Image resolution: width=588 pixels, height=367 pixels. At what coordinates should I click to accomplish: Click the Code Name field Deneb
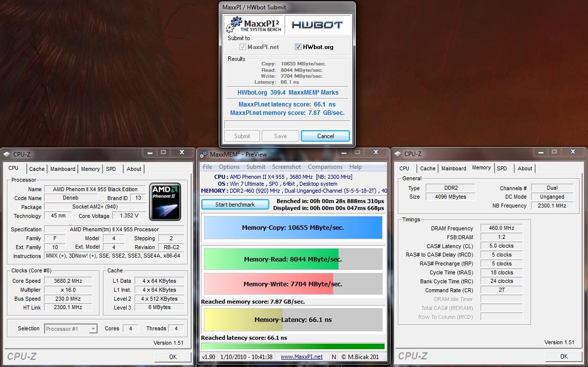[70, 198]
